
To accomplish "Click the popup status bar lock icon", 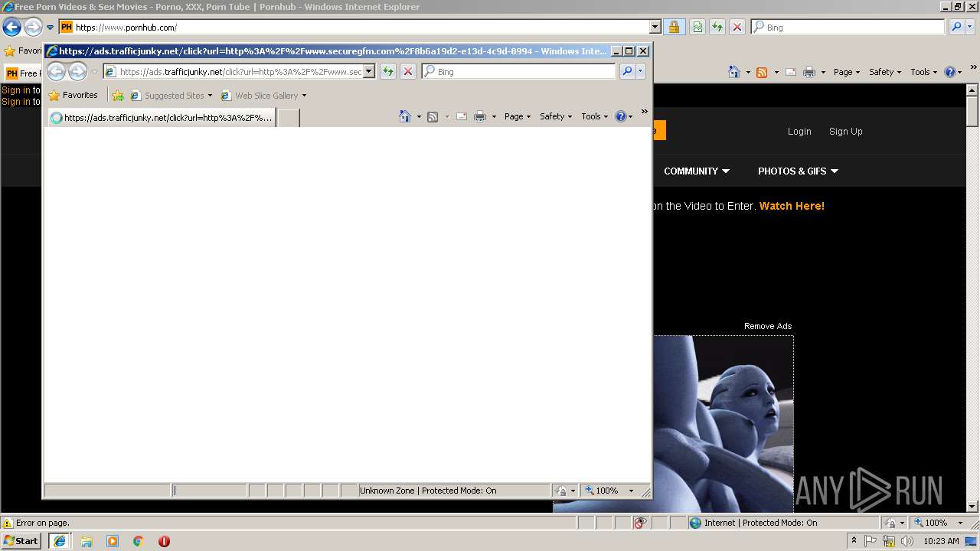I will click(561, 491).
